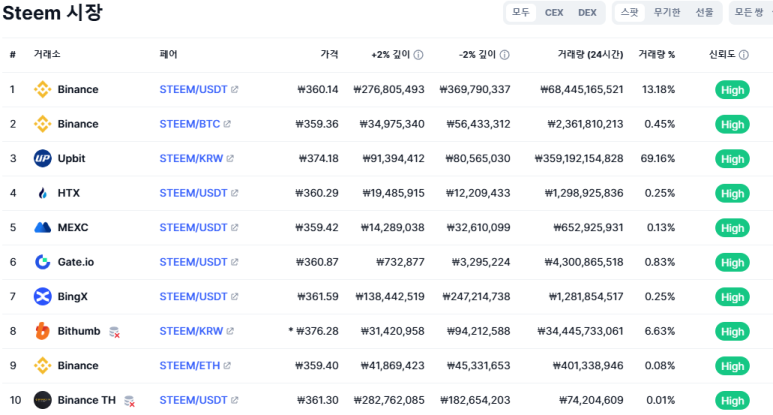This screenshot has height=415, width=773.
Task: Click the High badge in Upbit row
Action: click(x=732, y=159)
